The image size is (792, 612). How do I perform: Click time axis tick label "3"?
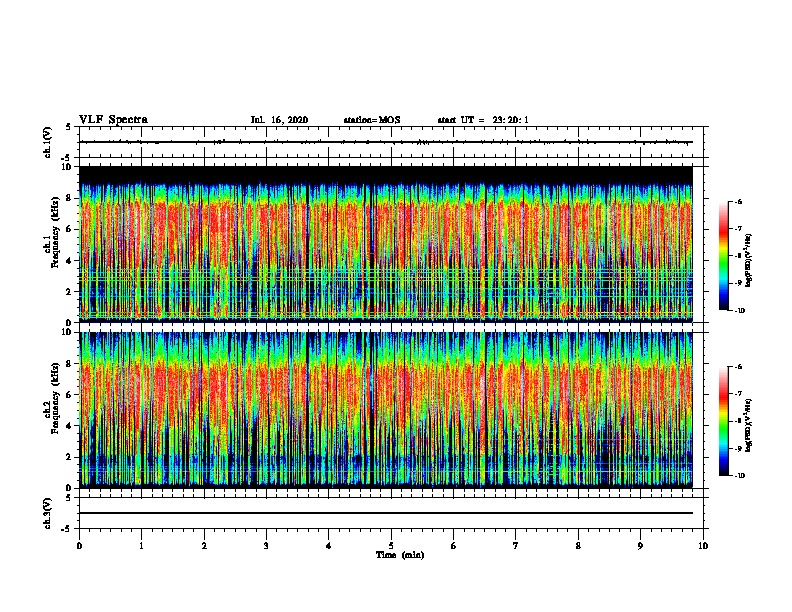[x=266, y=546]
